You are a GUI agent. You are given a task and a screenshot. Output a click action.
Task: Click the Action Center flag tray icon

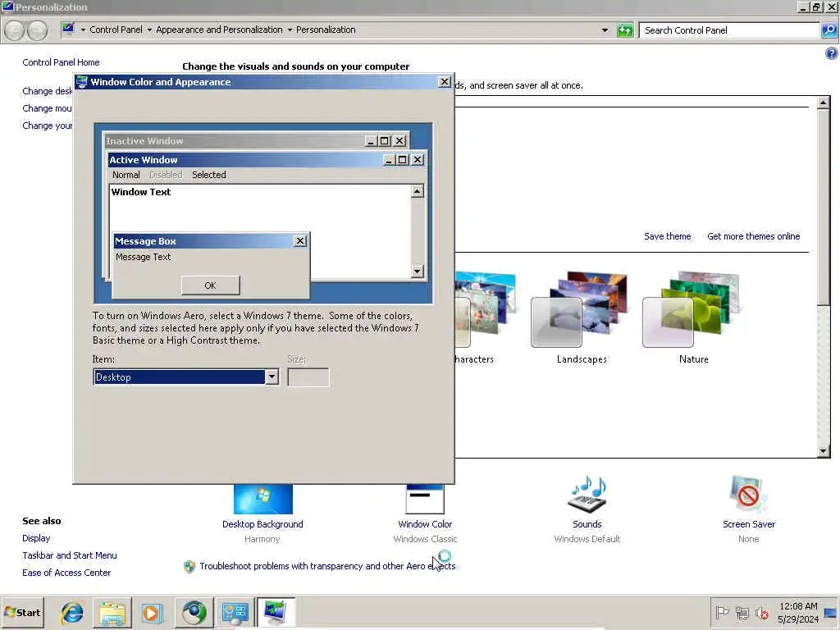pyautogui.click(x=722, y=612)
